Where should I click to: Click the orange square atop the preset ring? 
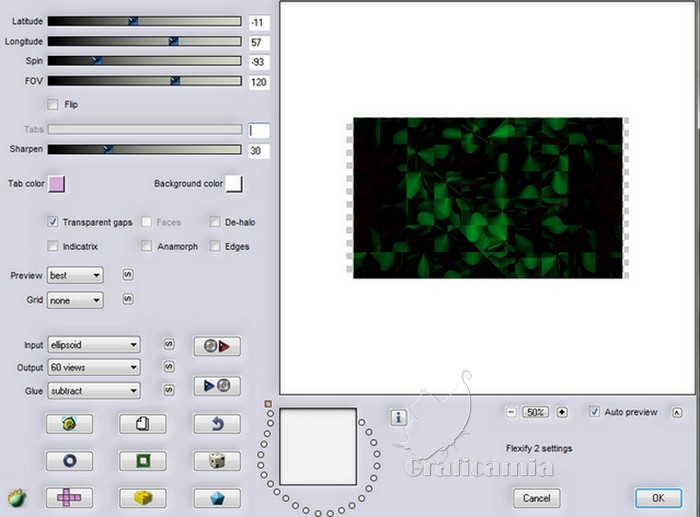pos(268,404)
